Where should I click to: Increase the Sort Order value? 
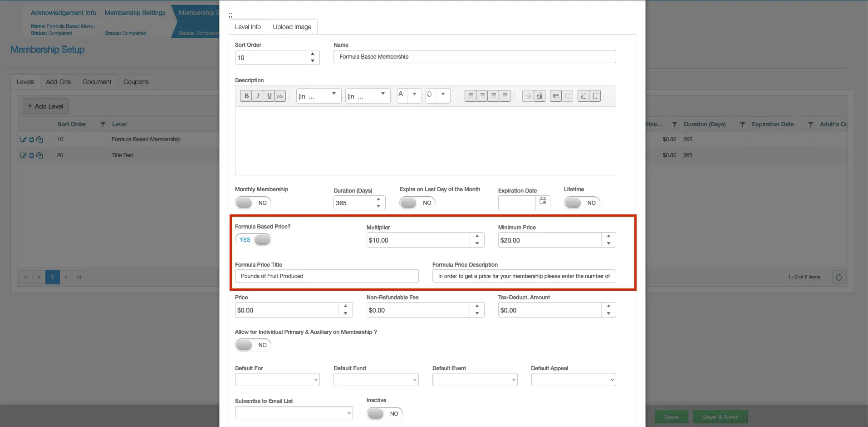[x=313, y=54]
